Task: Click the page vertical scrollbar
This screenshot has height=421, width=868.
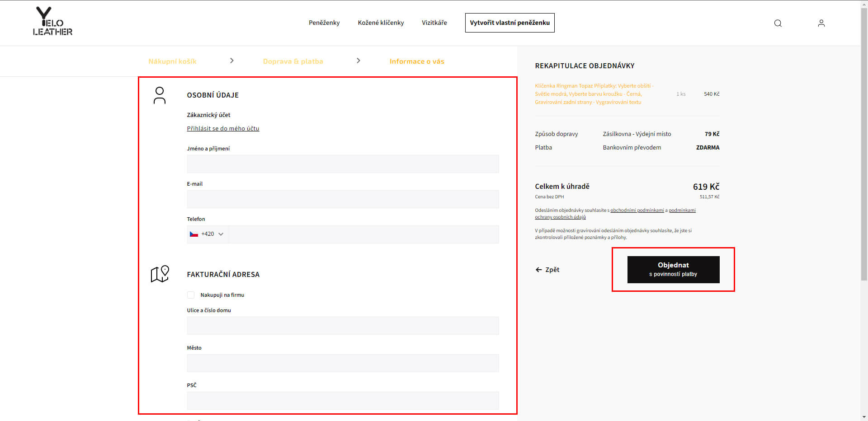Action: (x=864, y=145)
